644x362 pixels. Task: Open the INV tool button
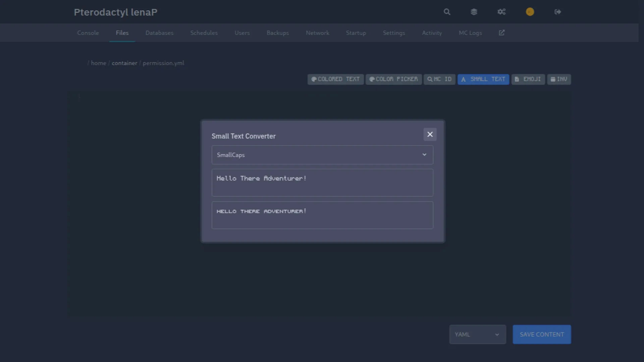tap(559, 79)
